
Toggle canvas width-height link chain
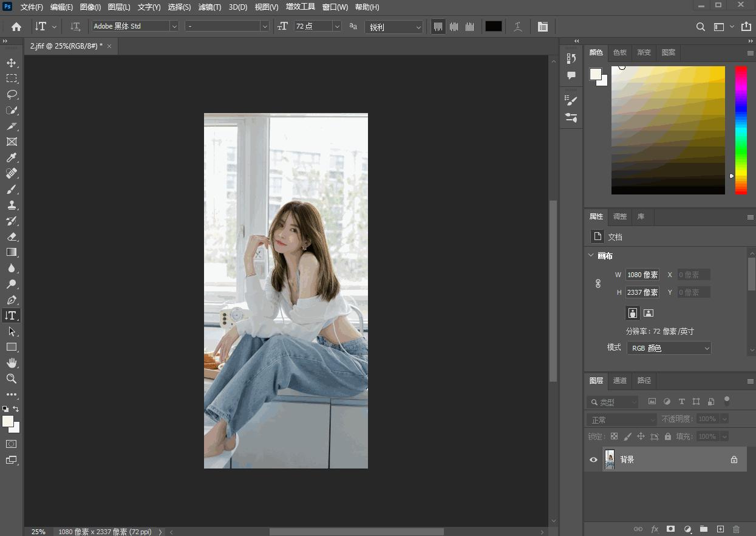click(598, 283)
